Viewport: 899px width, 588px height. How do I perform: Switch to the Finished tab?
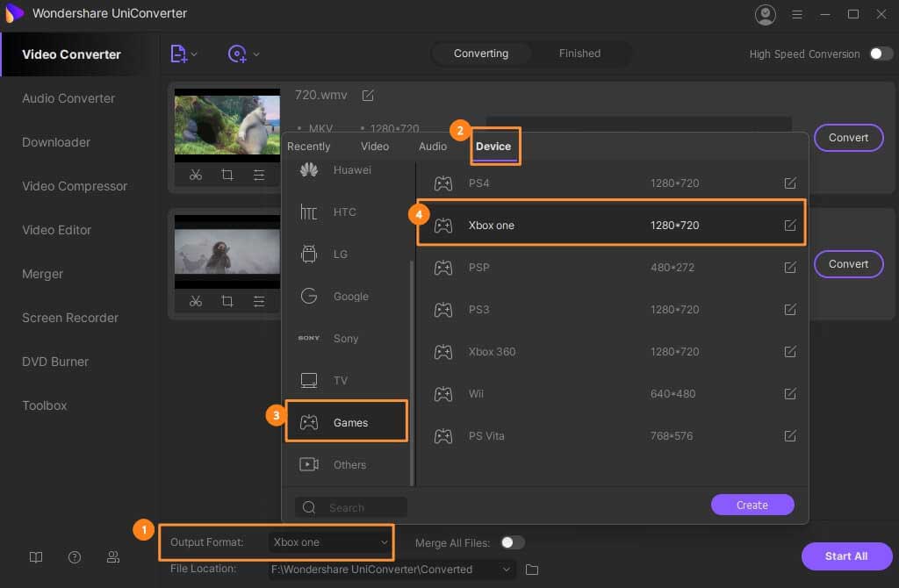click(x=579, y=54)
